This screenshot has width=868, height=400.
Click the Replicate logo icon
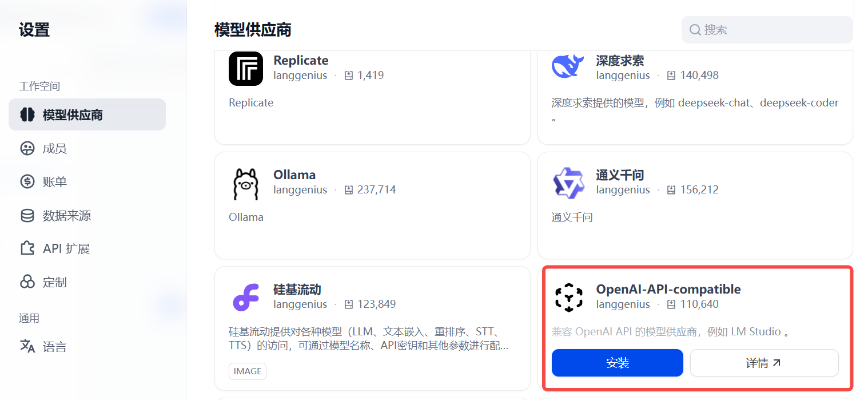(x=246, y=68)
